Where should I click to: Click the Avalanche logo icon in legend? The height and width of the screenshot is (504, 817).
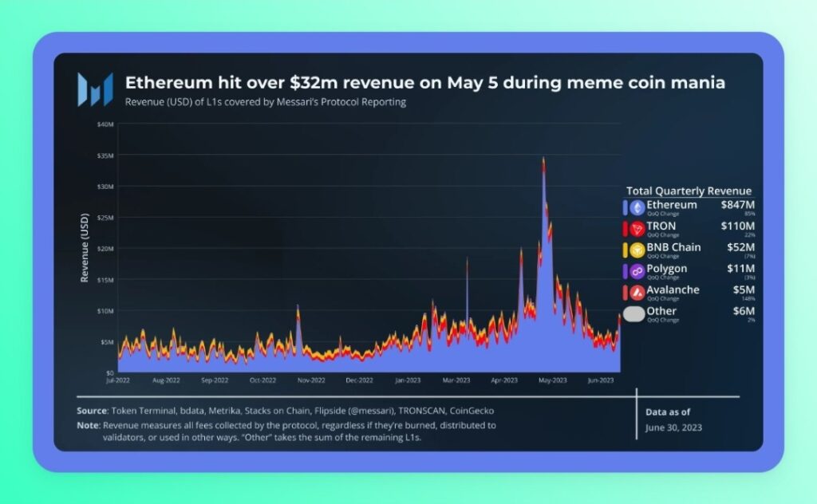pos(637,293)
